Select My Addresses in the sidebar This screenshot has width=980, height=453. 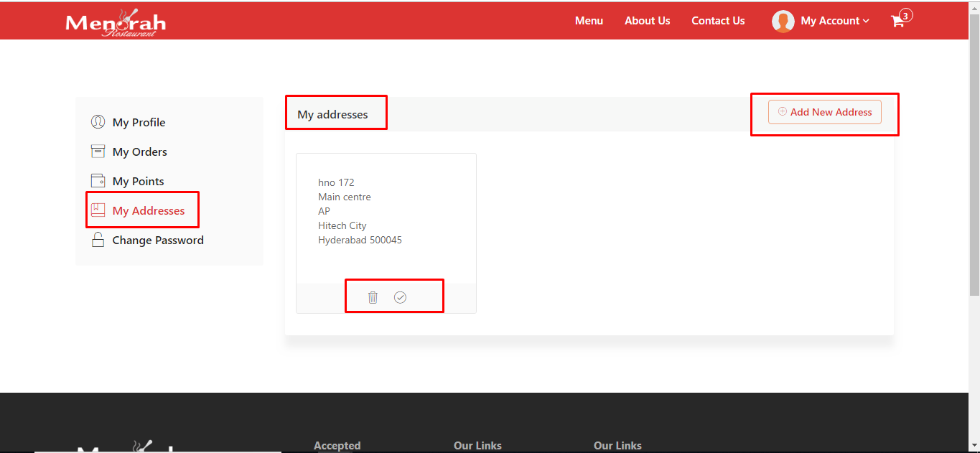click(148, 211)
